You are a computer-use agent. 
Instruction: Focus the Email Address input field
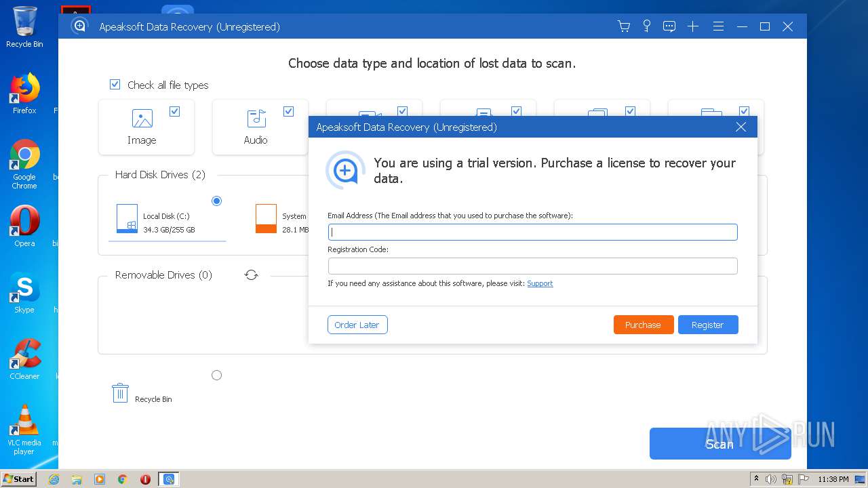coord(532,232)
